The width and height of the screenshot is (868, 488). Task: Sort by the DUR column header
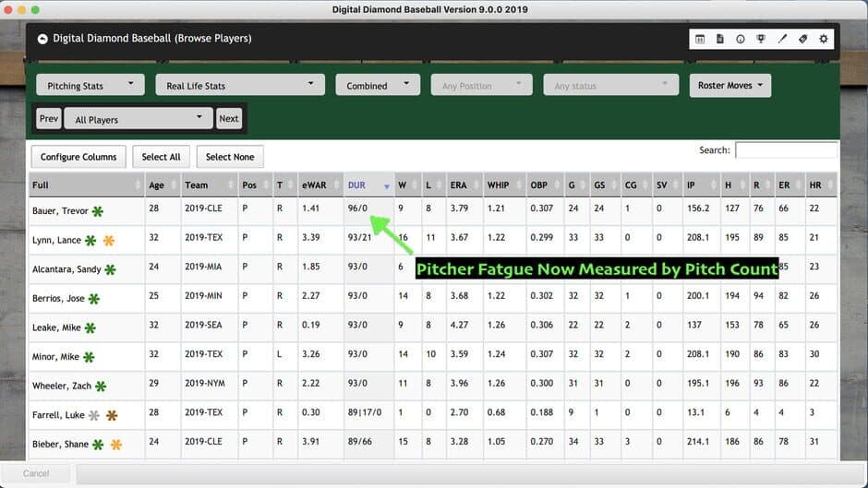pos(368,184)
